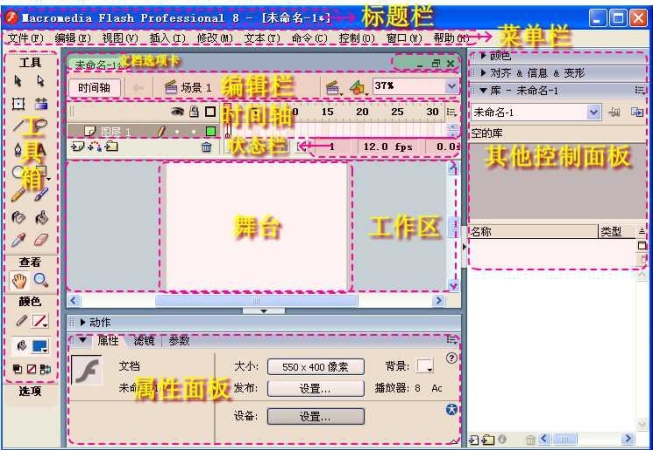This screenshot has width=653, height=450.
Task: Choose the Ink Bottle tool
Action: click(x=18, y=217)
